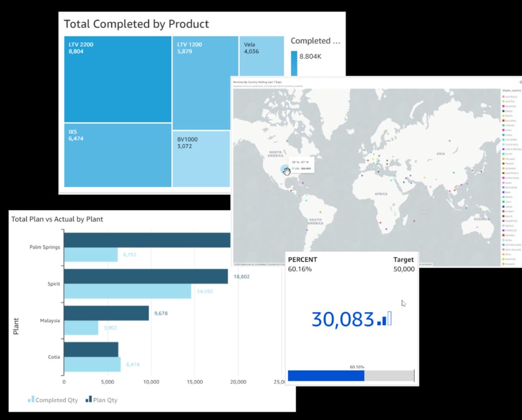Image resolution: width=522 pixels, height=420 pixels.
Task: Click the Completed Qty legend icon
Action: [31, 400]
